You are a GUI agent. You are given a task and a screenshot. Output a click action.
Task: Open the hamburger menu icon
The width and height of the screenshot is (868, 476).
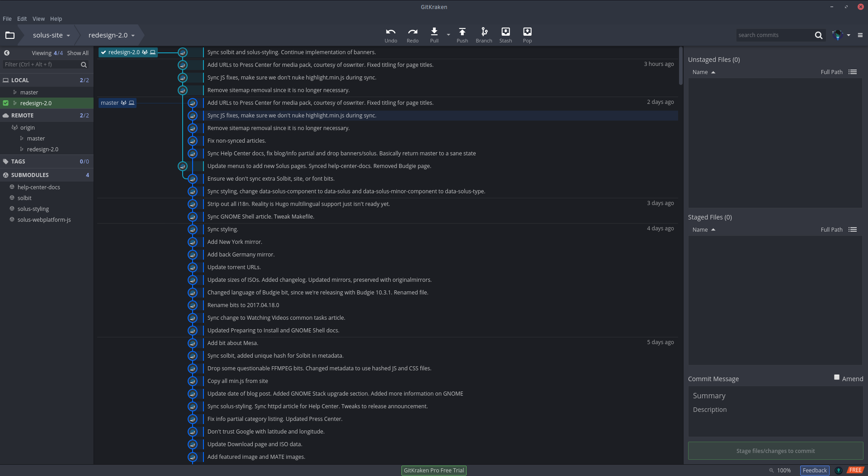860,35
